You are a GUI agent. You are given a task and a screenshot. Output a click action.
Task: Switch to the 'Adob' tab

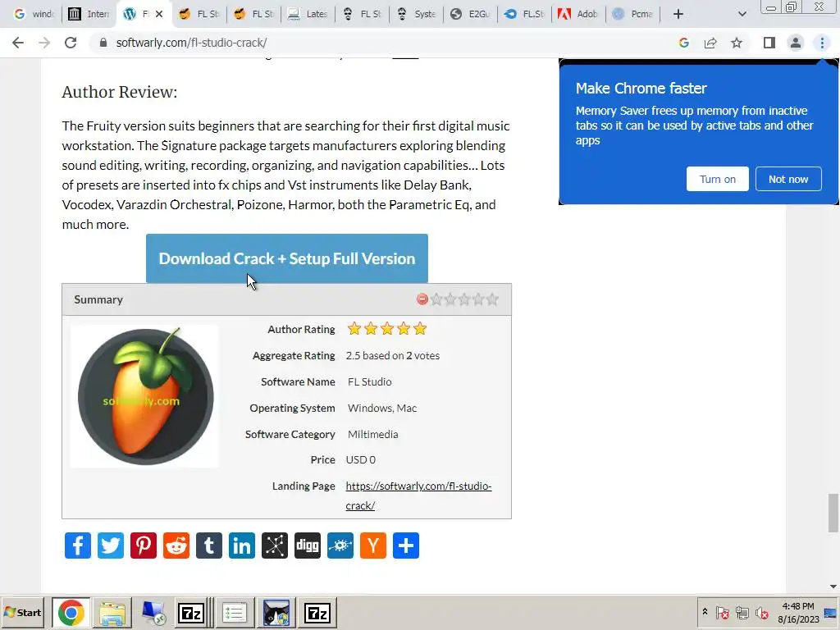coord(578,14)
